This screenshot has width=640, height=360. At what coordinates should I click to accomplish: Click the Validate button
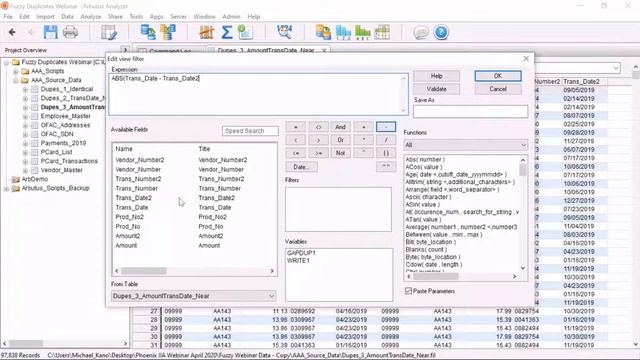(436, 89)
